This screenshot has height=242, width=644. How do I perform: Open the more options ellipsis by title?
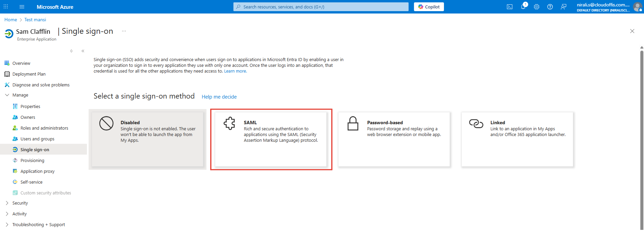click(124, 31)
